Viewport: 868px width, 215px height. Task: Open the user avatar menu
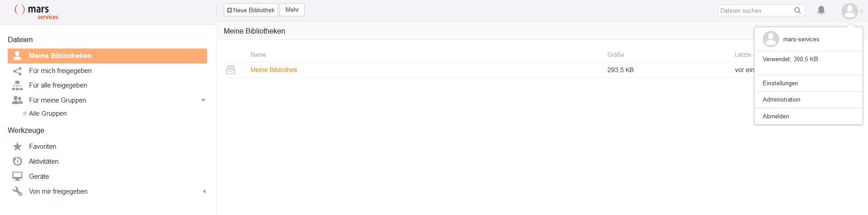(850, 11)
